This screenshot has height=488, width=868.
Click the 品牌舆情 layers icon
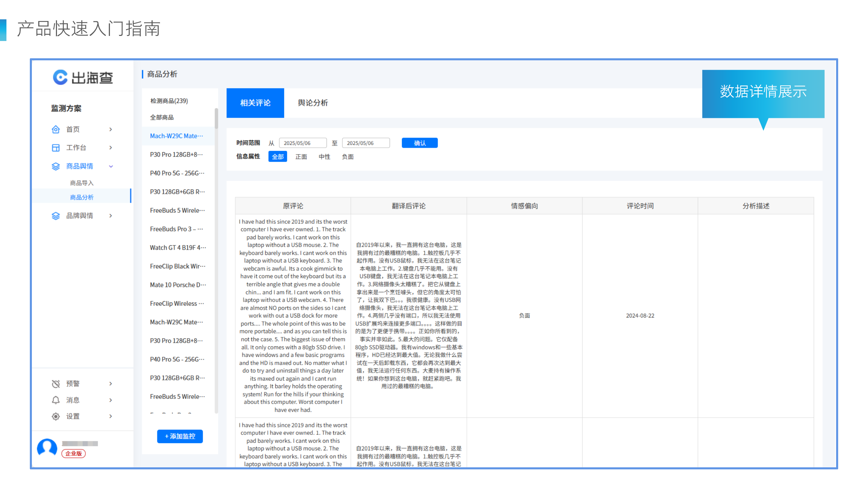[x=56, y=216]
